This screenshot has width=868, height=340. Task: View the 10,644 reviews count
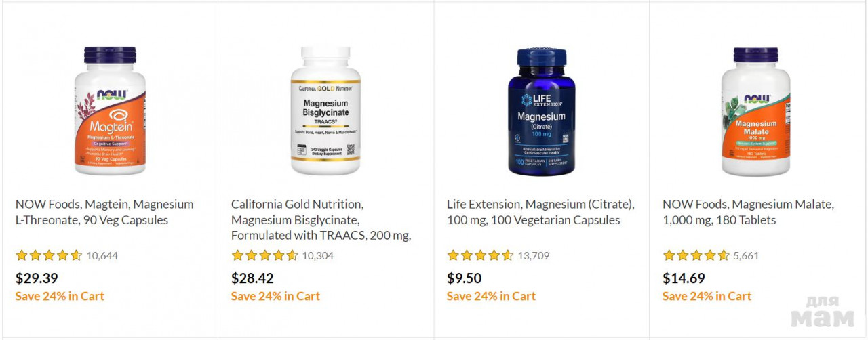[x=102, y=256]
